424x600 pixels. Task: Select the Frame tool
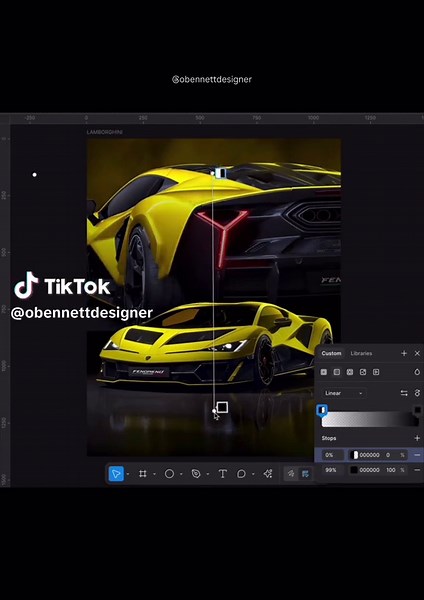click(x=143, y=474)
